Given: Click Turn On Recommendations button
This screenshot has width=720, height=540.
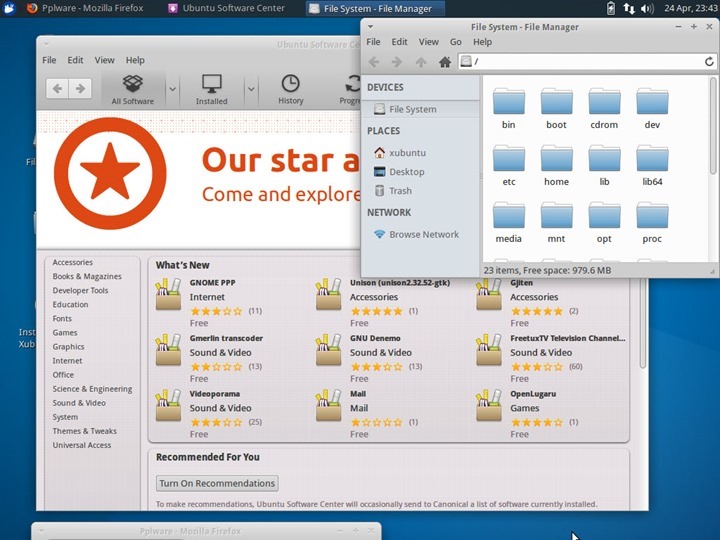Looking at the screenshot, I should pyautogui.click(x=217, y=483).
